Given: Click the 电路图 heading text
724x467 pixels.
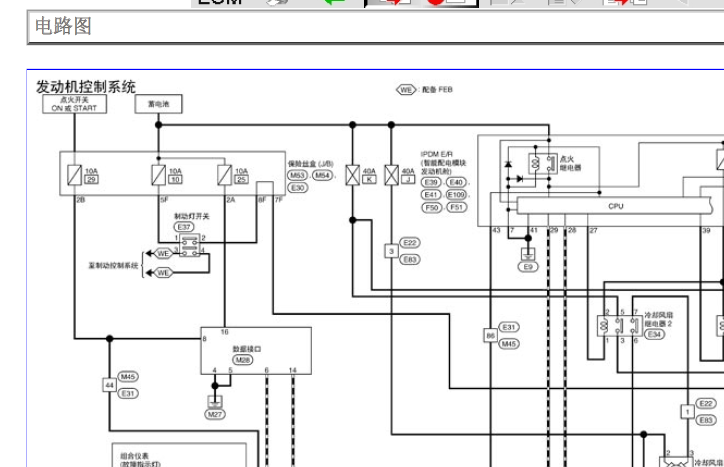Looking at the screenshot, I should point(63,26).
